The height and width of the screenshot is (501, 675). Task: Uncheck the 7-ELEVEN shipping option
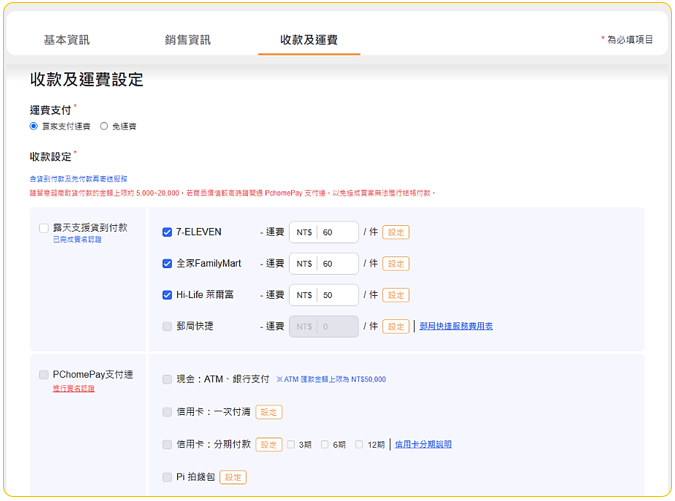167,232
